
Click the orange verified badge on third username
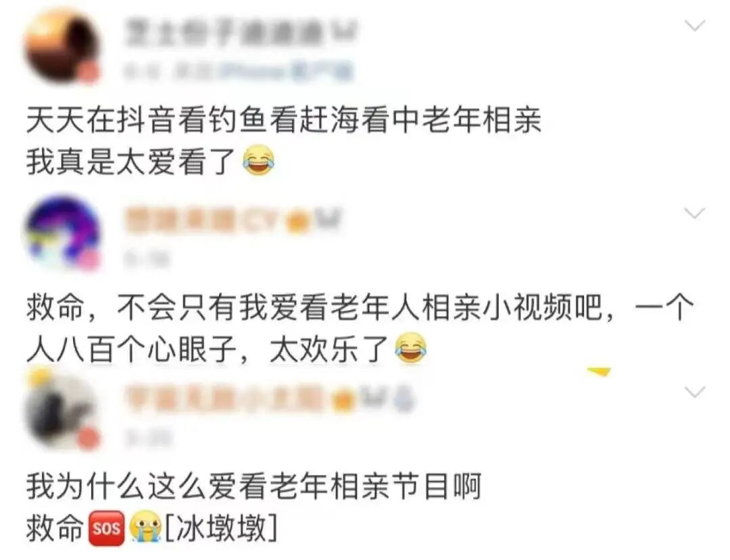[345, 399]
